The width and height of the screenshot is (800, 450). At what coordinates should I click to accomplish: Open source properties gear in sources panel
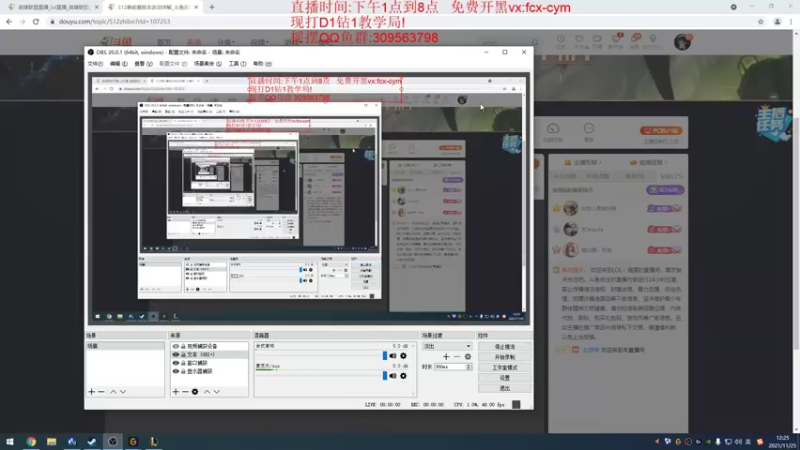(195, 392)
